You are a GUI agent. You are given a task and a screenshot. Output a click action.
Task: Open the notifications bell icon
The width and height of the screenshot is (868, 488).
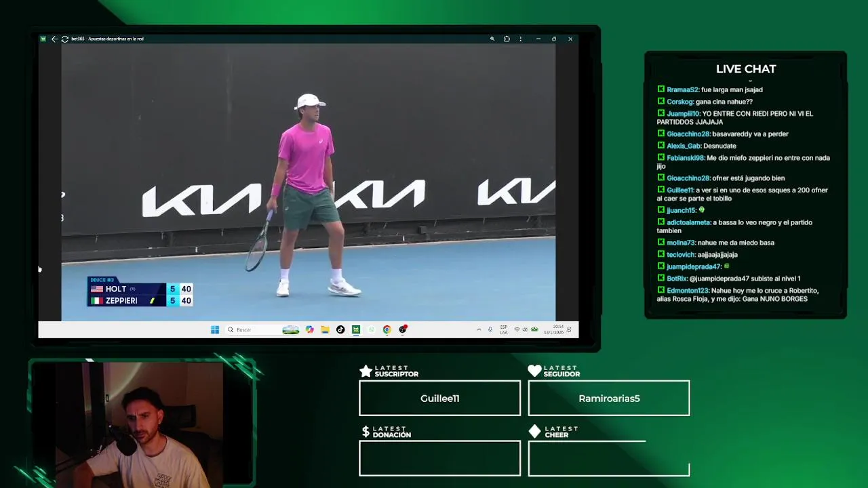point(569,329)
